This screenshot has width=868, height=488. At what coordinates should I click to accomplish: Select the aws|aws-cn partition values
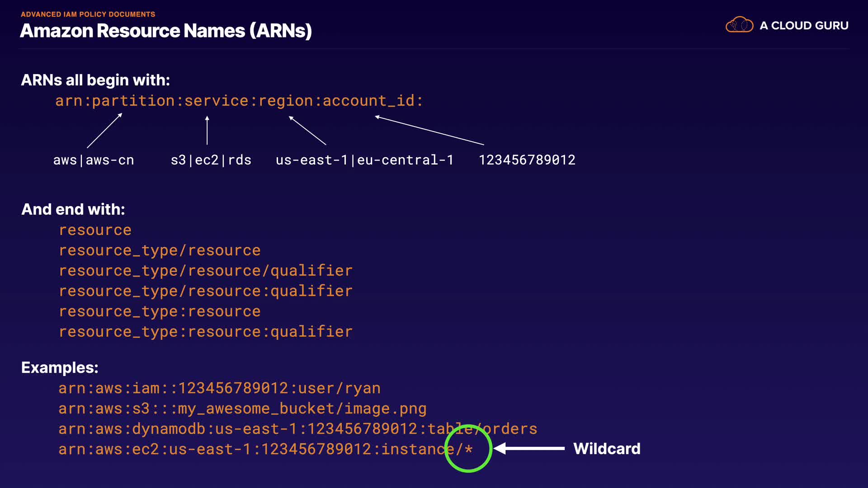click(x=94, y=160)
